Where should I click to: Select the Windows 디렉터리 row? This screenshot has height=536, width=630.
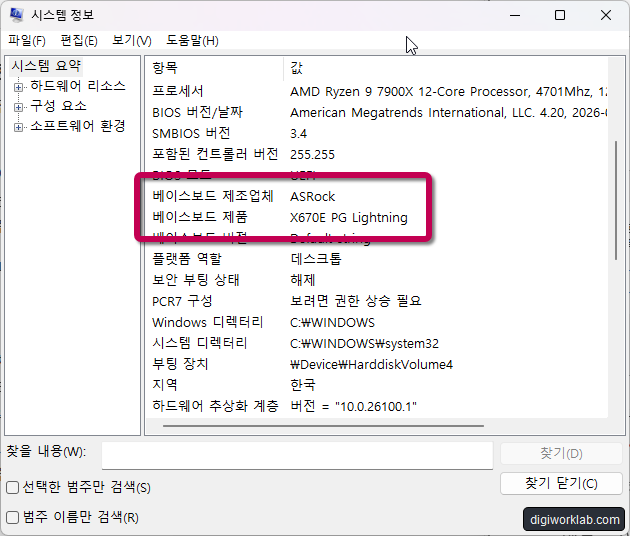click(207, 322)
